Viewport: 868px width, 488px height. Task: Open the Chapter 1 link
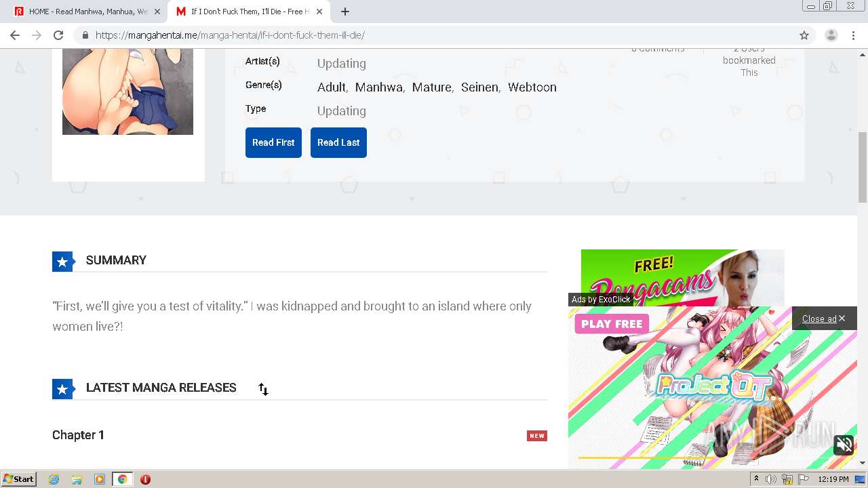coord(78,435)
